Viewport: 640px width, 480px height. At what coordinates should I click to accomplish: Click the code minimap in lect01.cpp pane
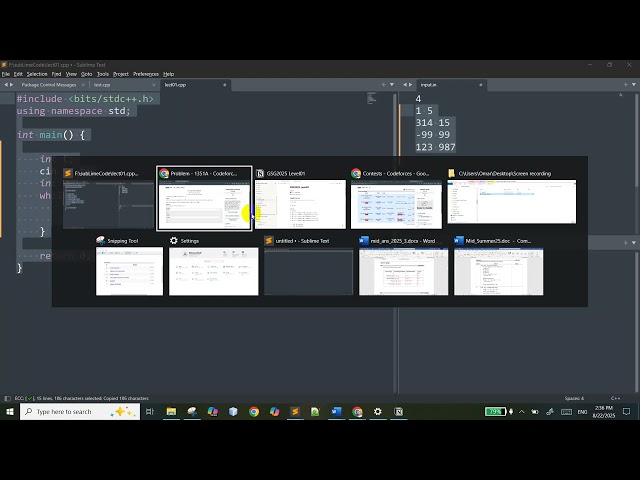pos(371,98)
